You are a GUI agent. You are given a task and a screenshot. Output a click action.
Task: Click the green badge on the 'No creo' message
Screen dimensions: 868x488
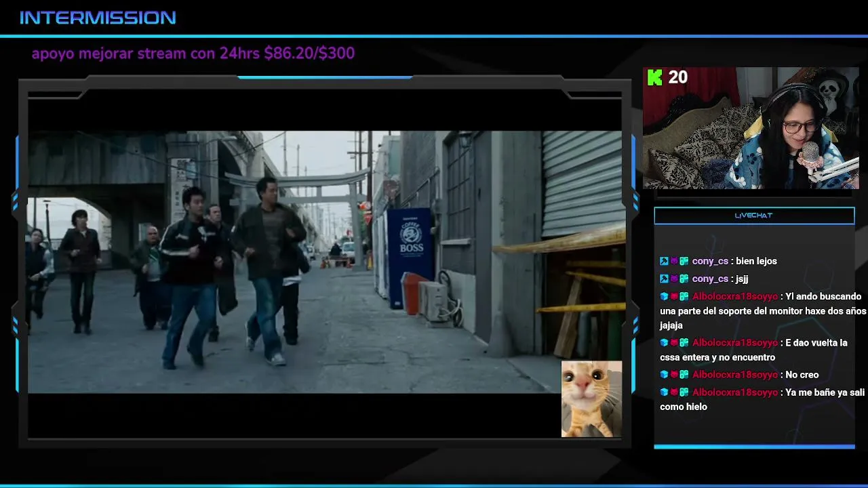coord(684,375)
